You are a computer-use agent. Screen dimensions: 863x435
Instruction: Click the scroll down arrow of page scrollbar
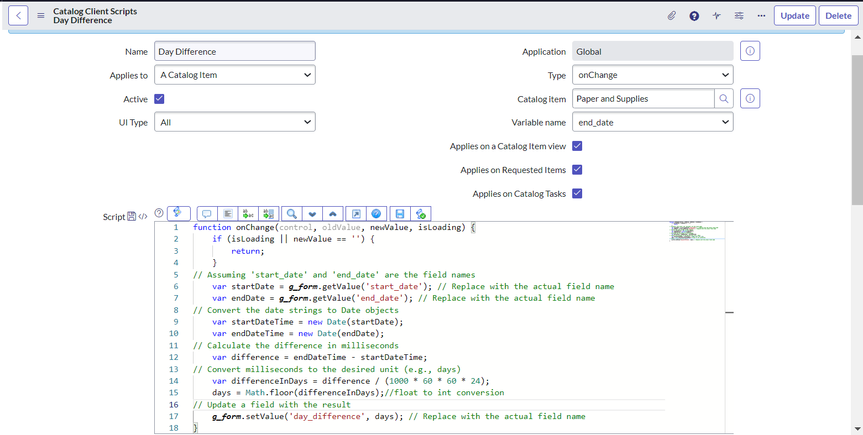(857, 428)
